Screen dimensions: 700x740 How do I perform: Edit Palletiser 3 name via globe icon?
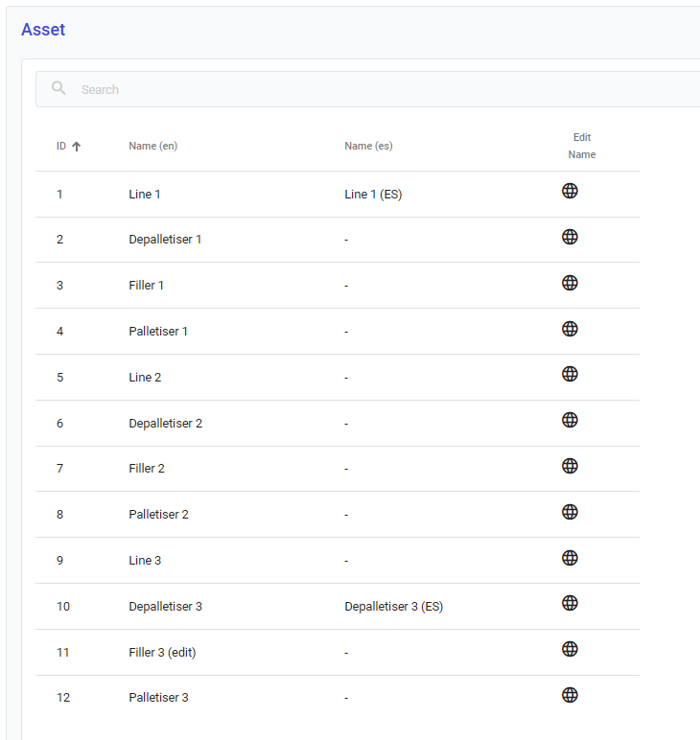click(570, 695)
